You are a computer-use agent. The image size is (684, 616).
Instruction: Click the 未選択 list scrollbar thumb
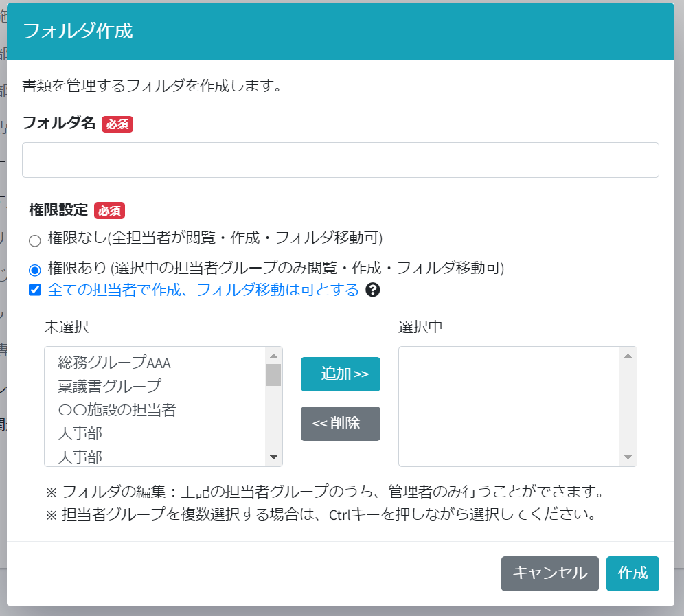pos(273,375)
